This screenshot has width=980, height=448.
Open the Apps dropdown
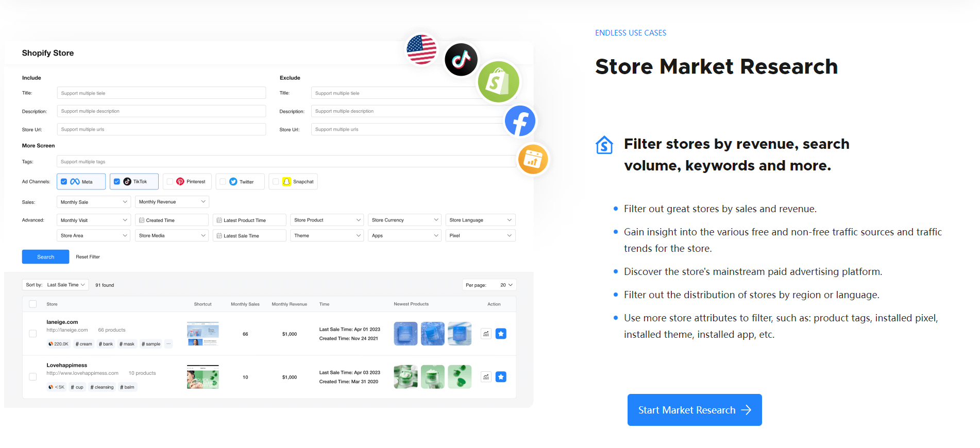pos(404,236)
